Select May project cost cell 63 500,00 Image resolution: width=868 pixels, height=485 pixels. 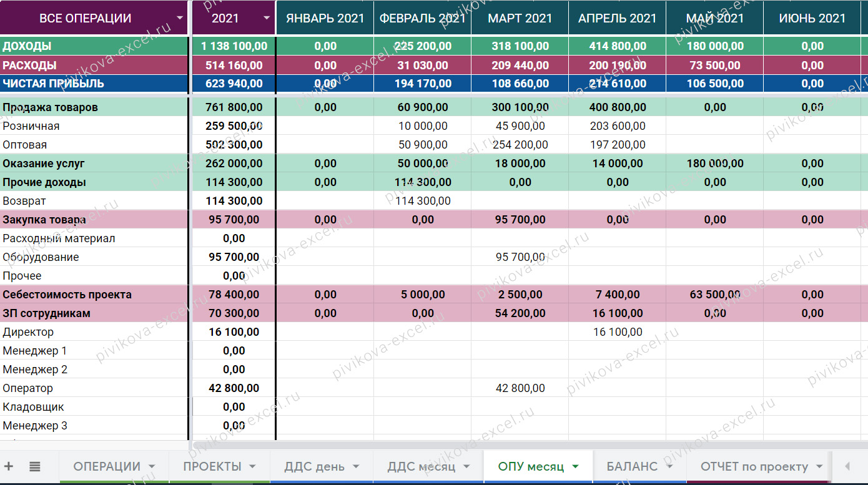(x=715, y=295)
